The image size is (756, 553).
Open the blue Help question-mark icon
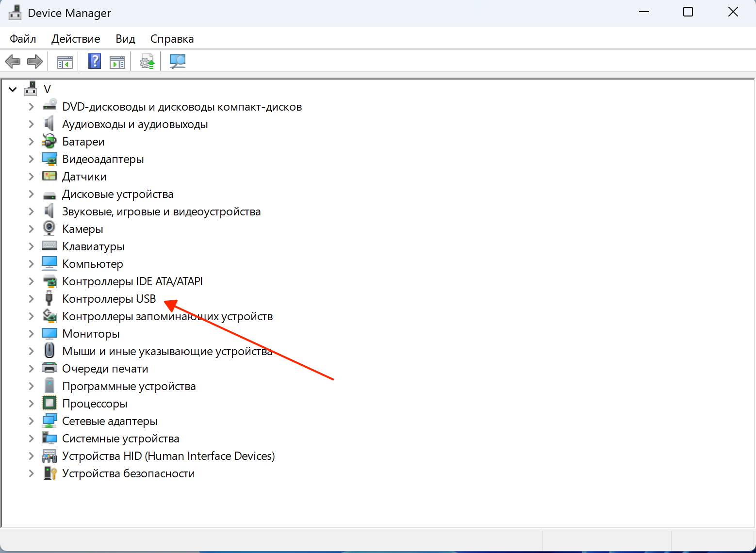pos(95,62)
